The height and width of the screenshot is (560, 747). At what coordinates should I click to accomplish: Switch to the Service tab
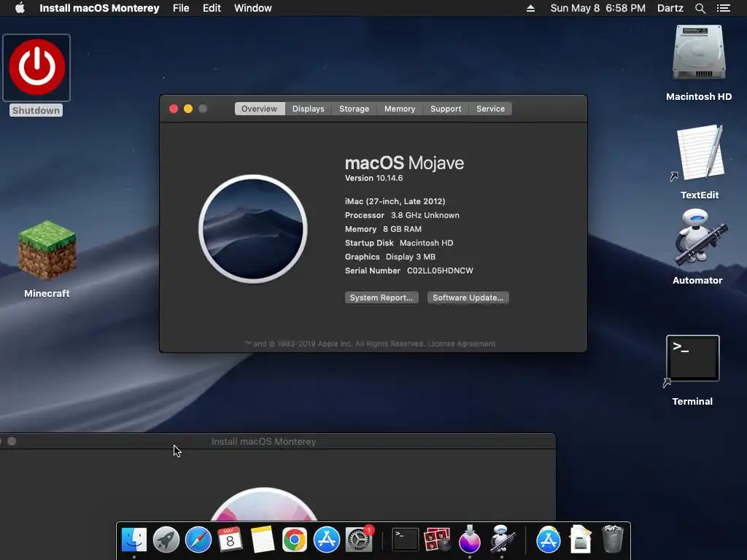coord(490,109)
